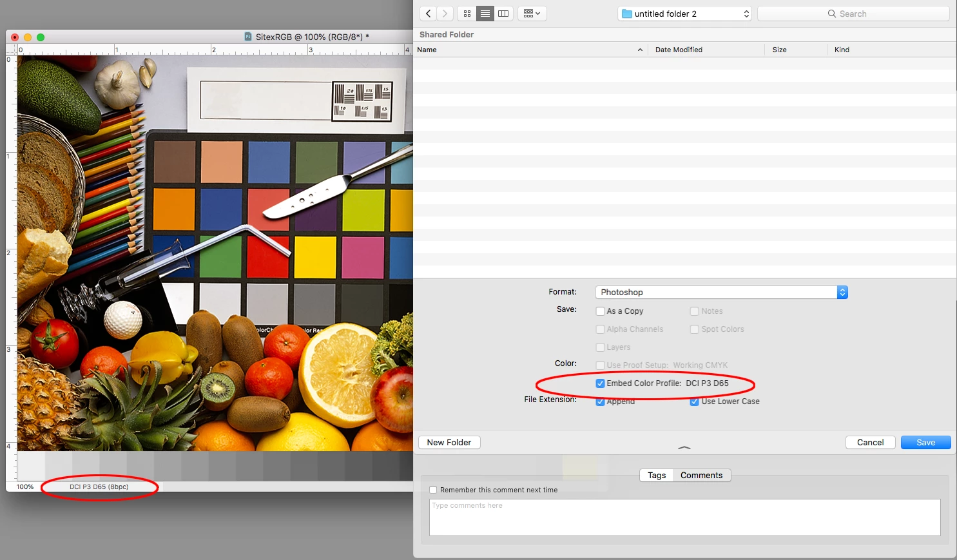Click the Photoshop document icon in title
Viewport: 957px width, 560px height.
pyautogui.click(x=248, y=37)
